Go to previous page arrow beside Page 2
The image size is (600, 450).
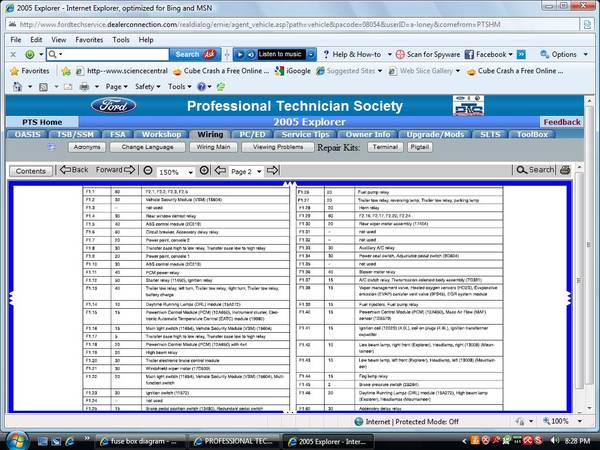(220, 170)
